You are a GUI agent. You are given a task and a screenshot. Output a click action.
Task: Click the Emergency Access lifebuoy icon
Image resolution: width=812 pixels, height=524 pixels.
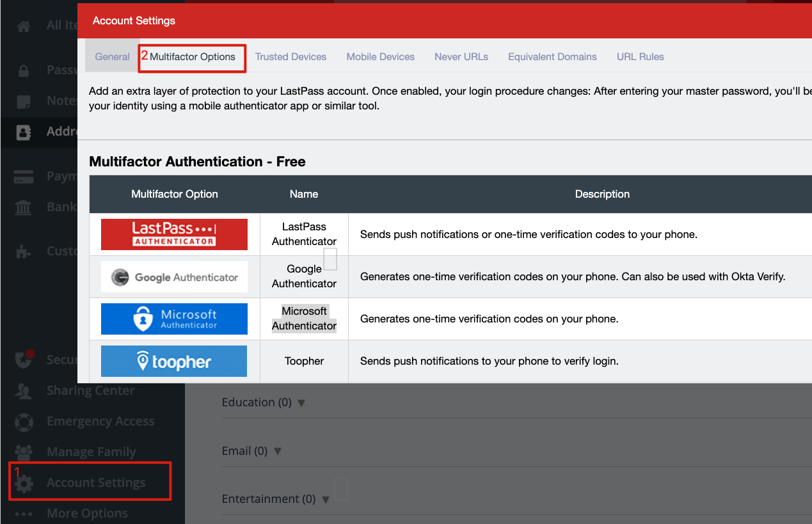tap(24, 422)
